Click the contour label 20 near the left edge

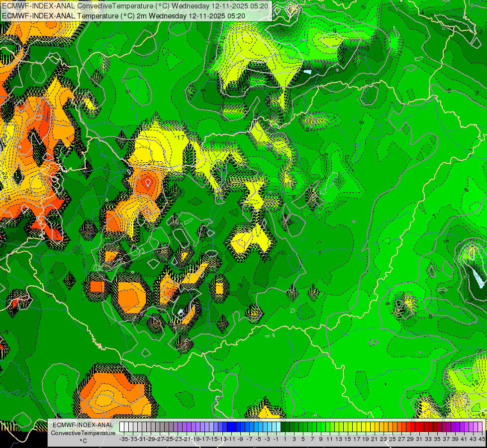click(x=5, y=175)
